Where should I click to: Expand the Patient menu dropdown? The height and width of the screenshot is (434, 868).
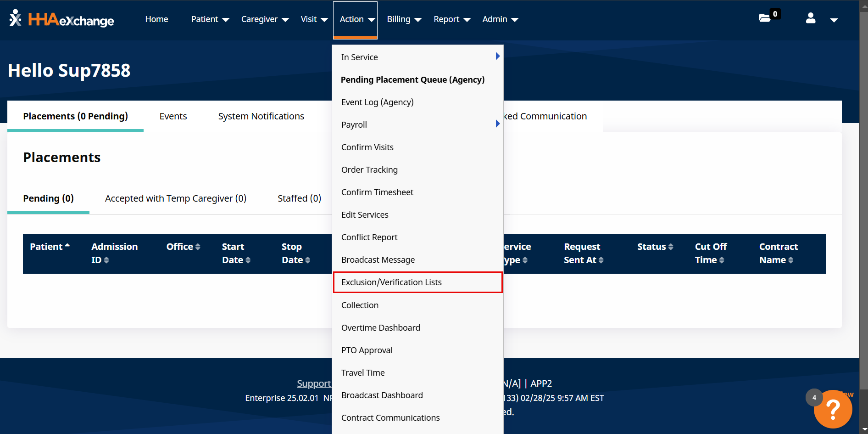coord(210,19)
